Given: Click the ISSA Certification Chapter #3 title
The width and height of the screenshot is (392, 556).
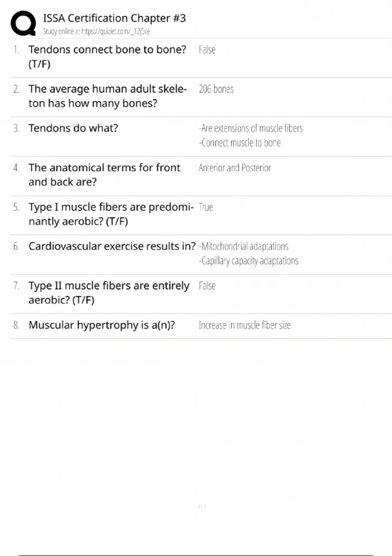Looking at the screenshot, I should pyautogui.click(x=114, y=18).
